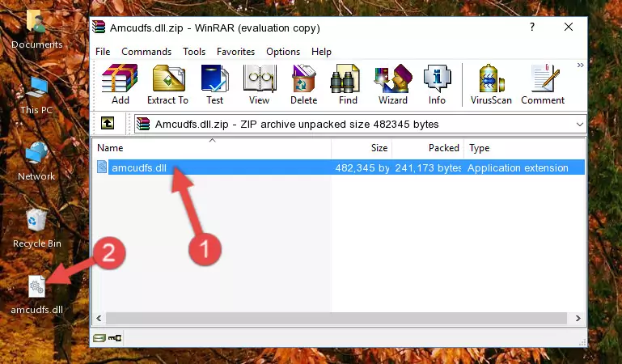Open Documents desktop icon
Screen dimensions: 622x364
click(36, 30)
